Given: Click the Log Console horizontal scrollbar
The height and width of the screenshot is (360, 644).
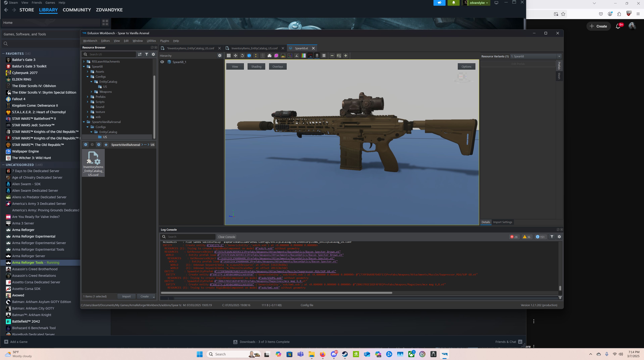Looking at the screenshot, I should click(x=275, y=293).
